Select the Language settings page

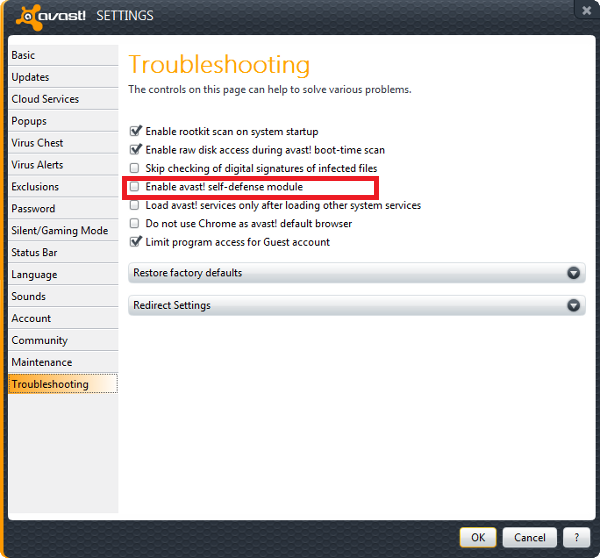pos(63,274)
